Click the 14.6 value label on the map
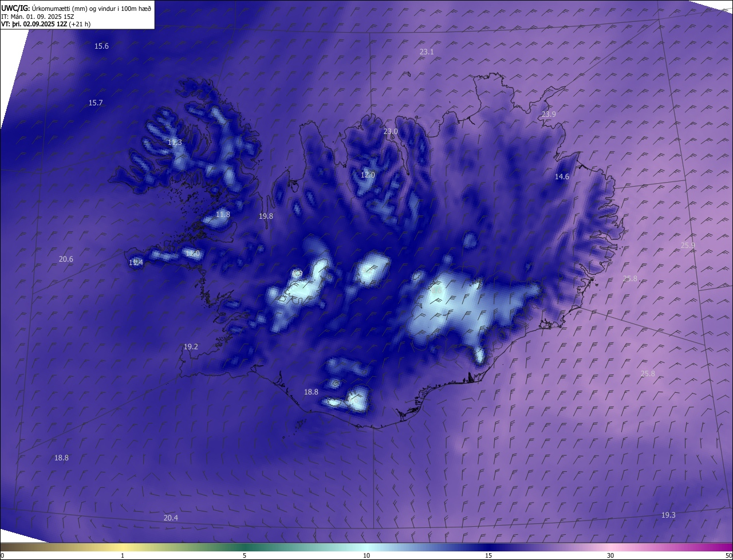 [562, 176]
